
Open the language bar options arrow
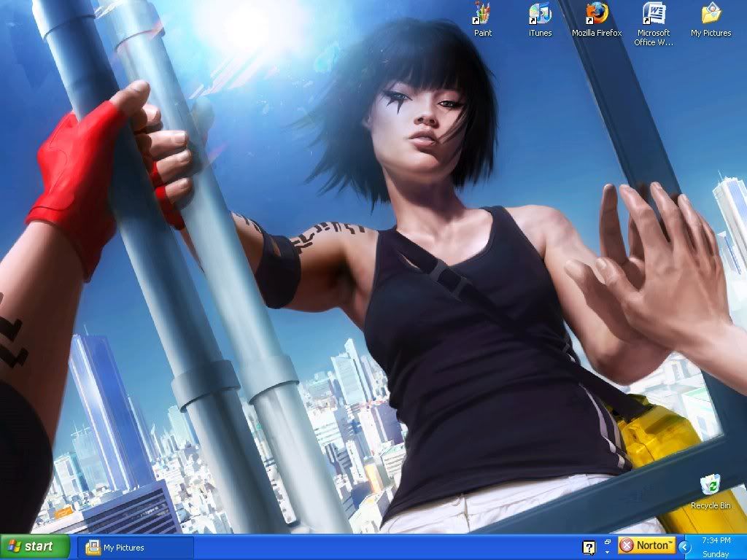pos(608,552)
